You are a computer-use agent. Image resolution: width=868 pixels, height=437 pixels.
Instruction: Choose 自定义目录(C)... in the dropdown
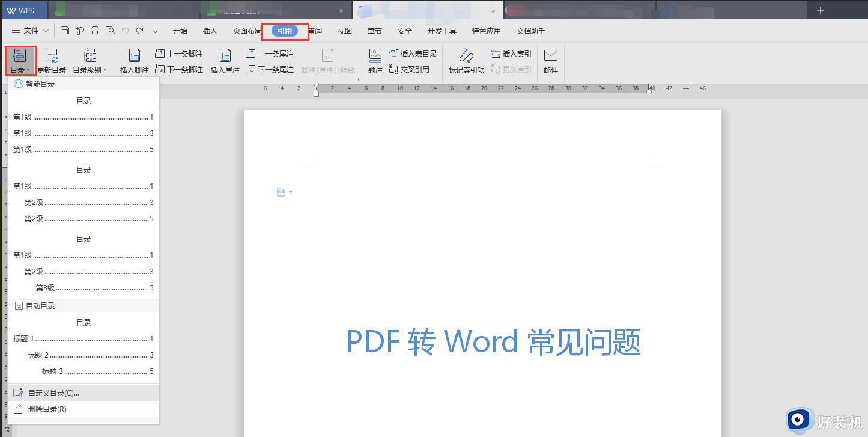pos(83,393)
